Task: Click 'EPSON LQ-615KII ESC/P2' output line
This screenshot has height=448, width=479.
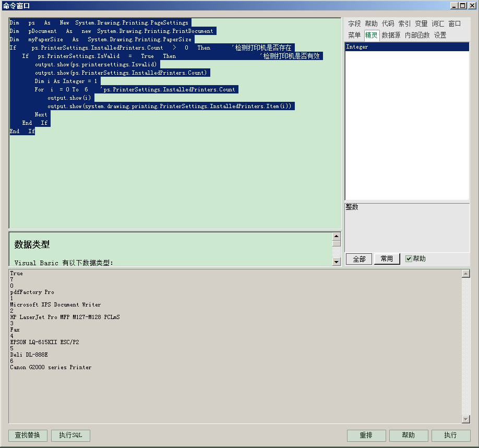Action: 44,342
